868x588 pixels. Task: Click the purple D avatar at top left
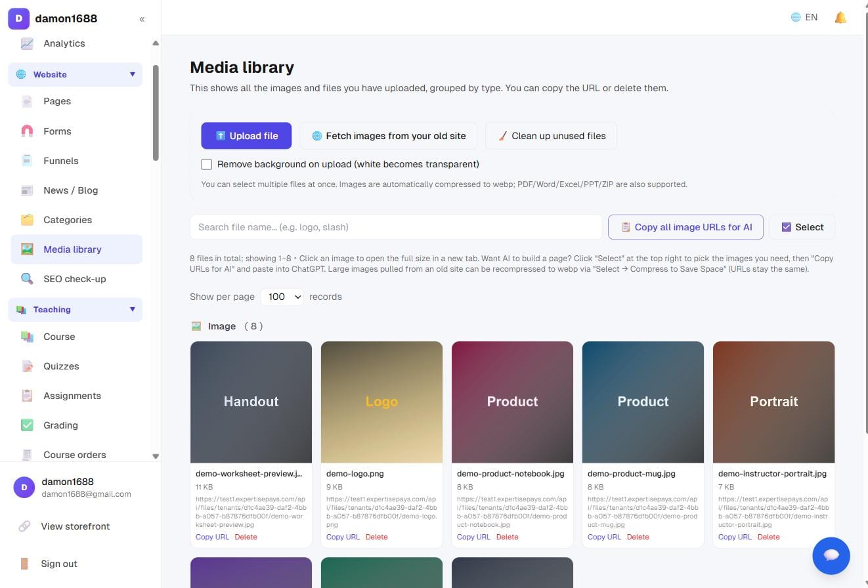tap(18, 18)
